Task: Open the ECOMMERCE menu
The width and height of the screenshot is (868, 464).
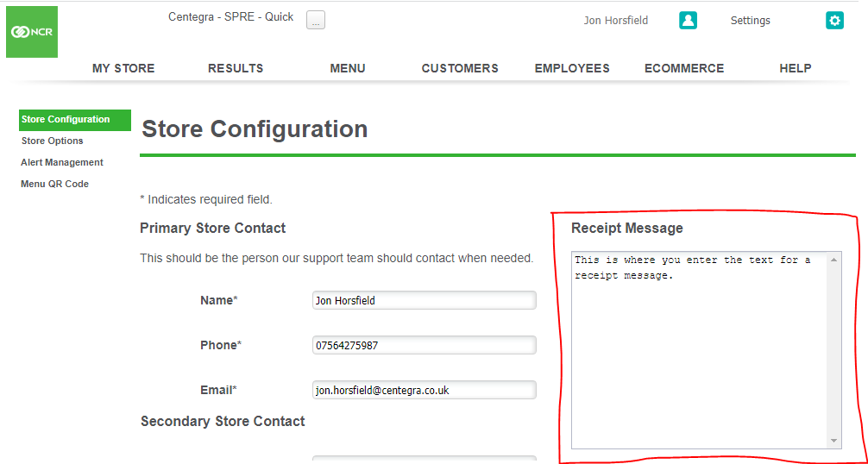Action: [684, 68]
